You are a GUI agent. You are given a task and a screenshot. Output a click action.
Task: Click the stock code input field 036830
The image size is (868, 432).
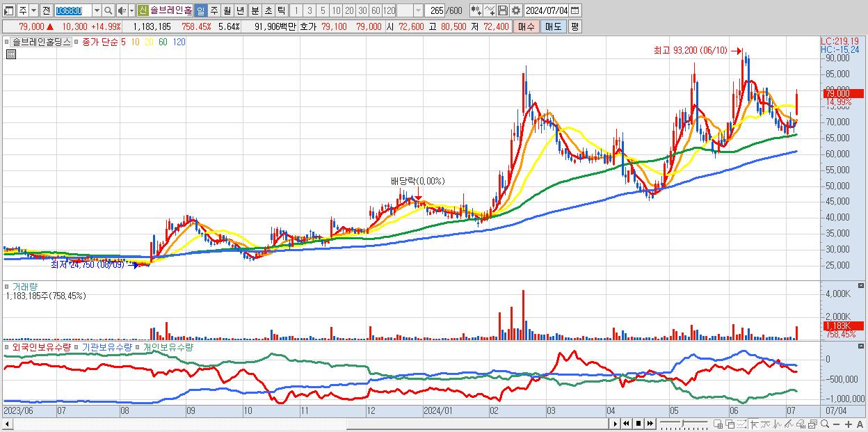[x=73, y=10]
